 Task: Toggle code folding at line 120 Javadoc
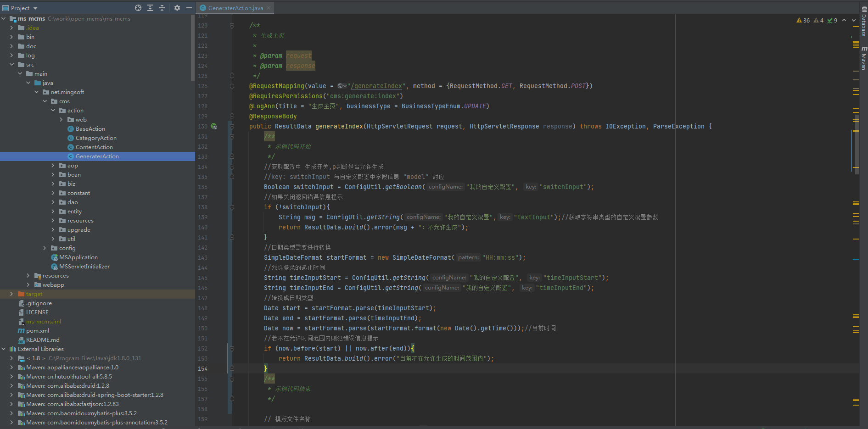click(232, 26)
